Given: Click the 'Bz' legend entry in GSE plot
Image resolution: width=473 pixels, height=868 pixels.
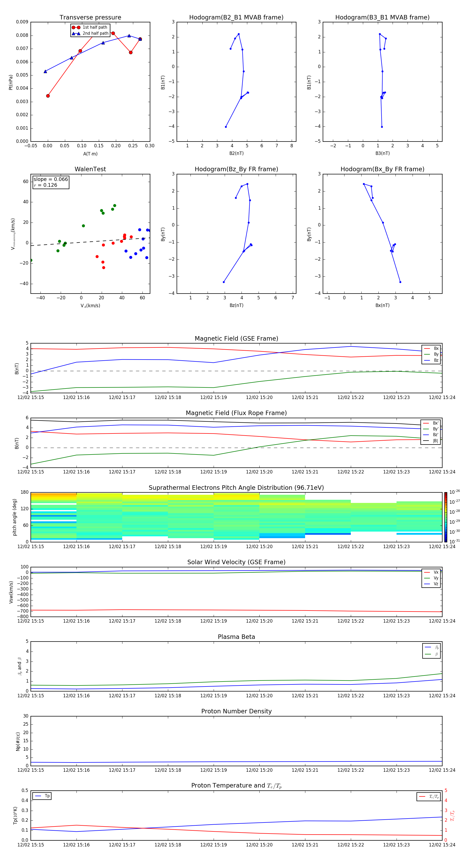Looking at the screenshot, I should coord(431,360).
